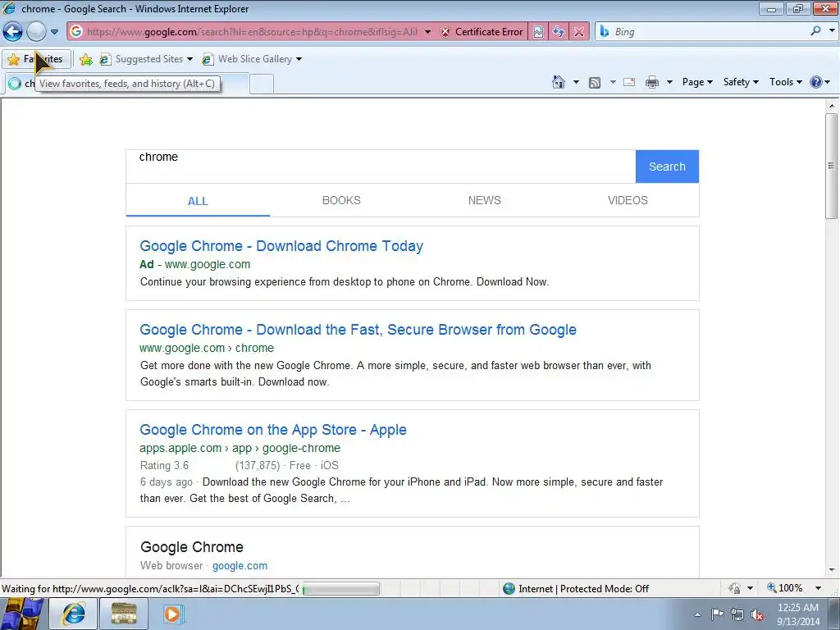Click the Help question mark icon
The width and height of the screenshot is (840, 630).
tap(816, 82)
